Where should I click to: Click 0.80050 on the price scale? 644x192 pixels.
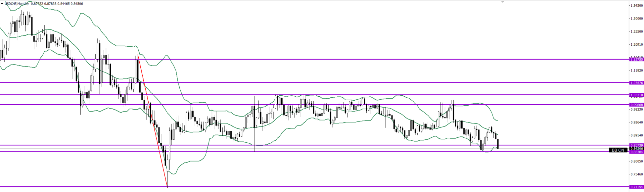637,161
